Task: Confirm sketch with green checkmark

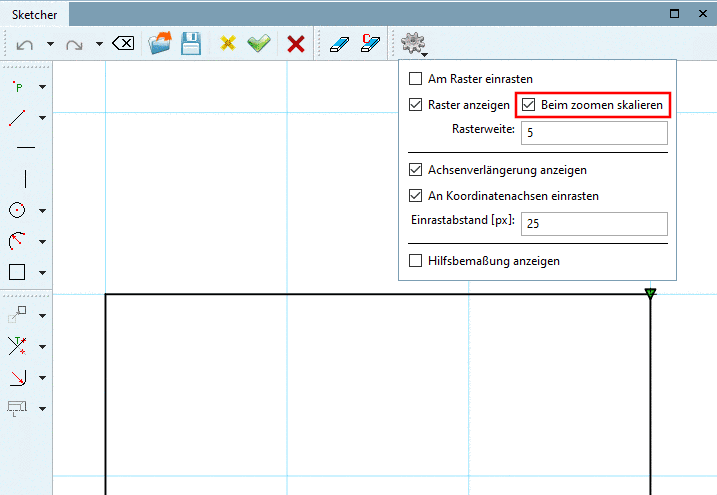Action: 259,43
